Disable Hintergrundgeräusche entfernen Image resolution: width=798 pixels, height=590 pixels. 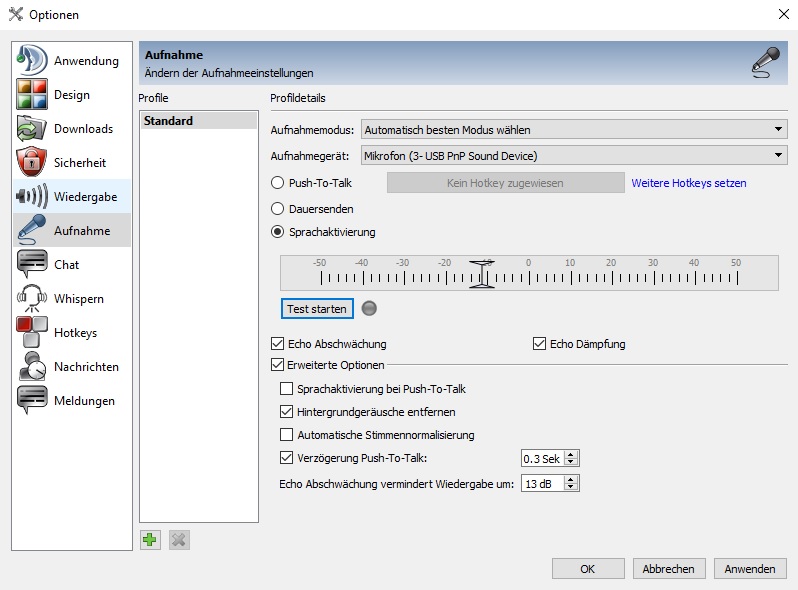(x=287, y=411)
